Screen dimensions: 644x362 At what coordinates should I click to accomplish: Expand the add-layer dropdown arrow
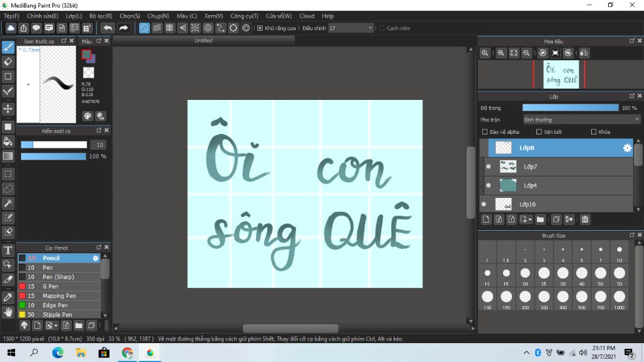[530, 219]
